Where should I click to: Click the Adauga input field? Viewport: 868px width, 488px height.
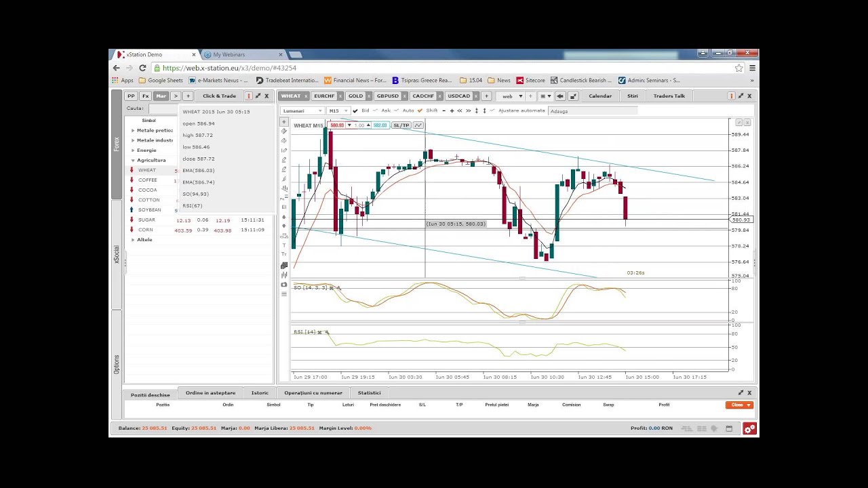point(593,110)
